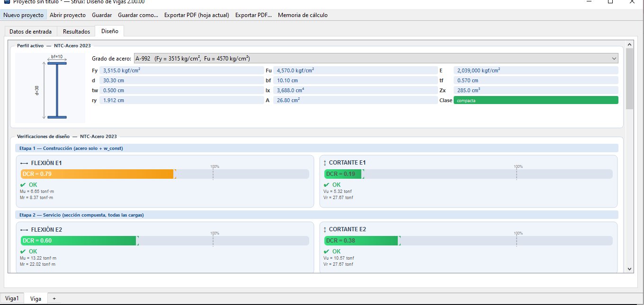Click the scroll down arrow of design panel
Viewport: 644px width, 305px height.
coord(629,269)
